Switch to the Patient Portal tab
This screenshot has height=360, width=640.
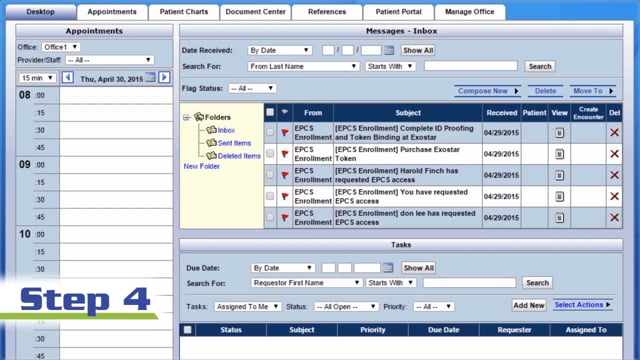[398, 12]
